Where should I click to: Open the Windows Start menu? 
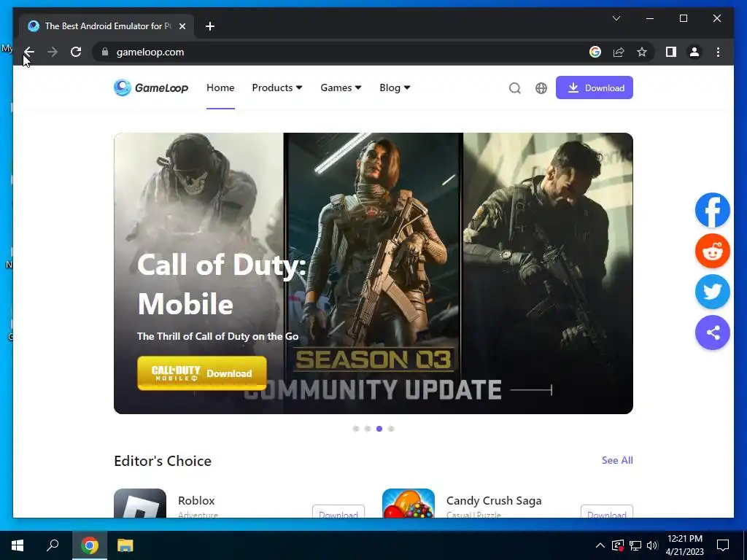pyautogui.click(x=18, y=545)
